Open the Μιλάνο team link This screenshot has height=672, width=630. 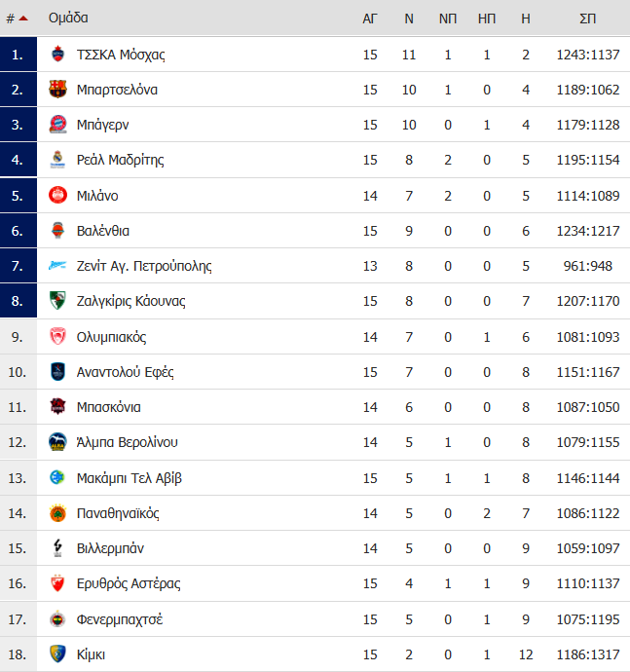click(97, 196)
